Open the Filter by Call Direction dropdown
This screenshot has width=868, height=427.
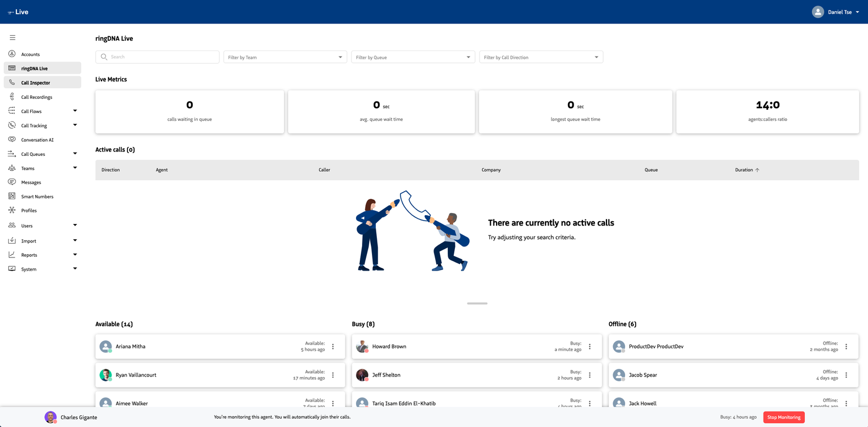541,57
